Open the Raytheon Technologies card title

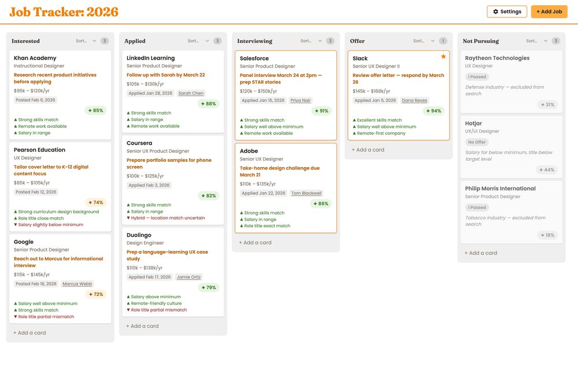(x=497, y=58)
